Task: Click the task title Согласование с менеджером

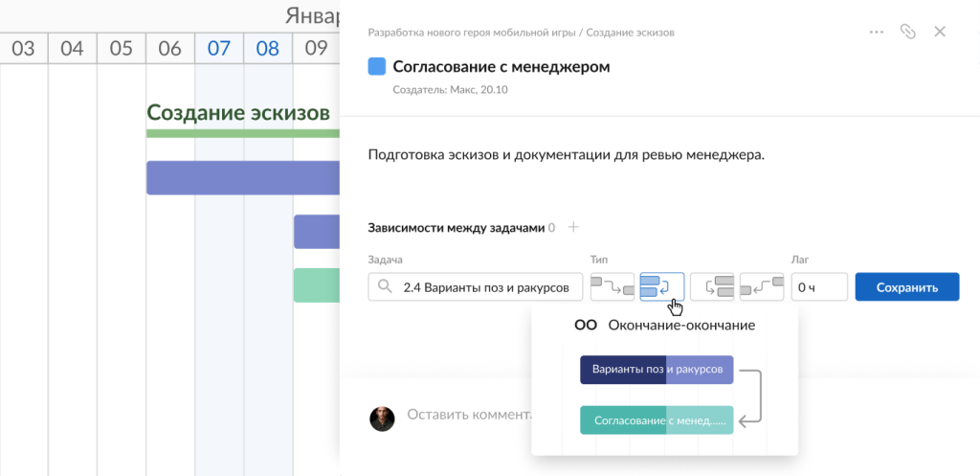Action: click(501, 66)
